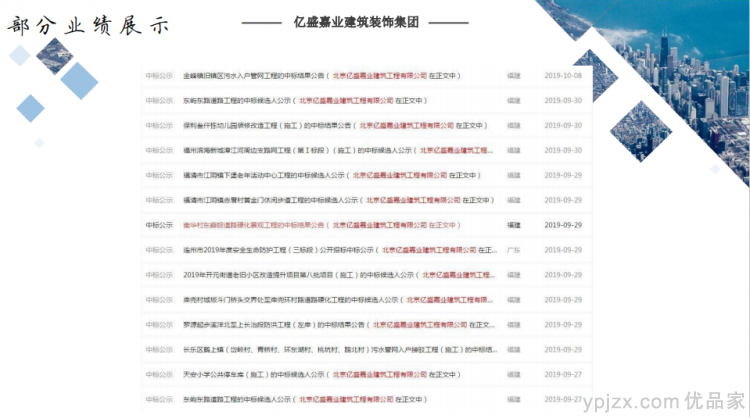Viewport: 750px width, 418px height.
Task: Click 中标公示 label of 金峰镇 row
Action: 159,76
